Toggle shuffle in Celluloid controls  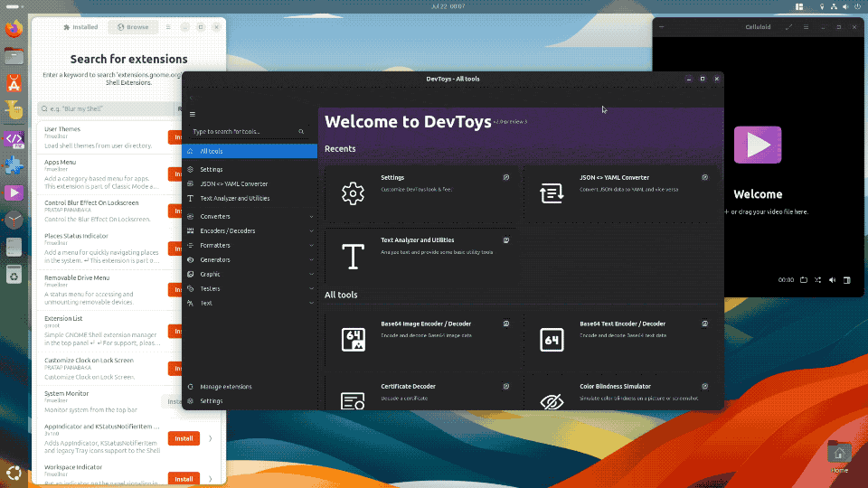point(817,280)
